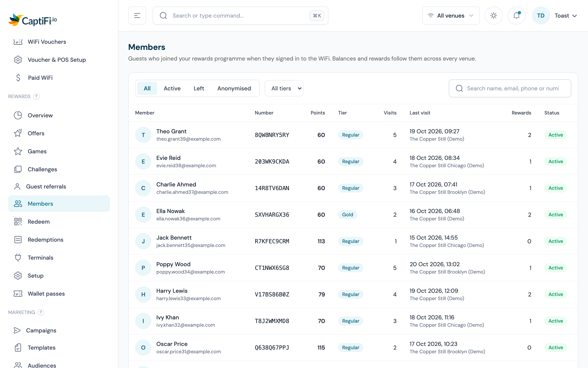
Task: Select the All members tab
Action: coord(147,88)
